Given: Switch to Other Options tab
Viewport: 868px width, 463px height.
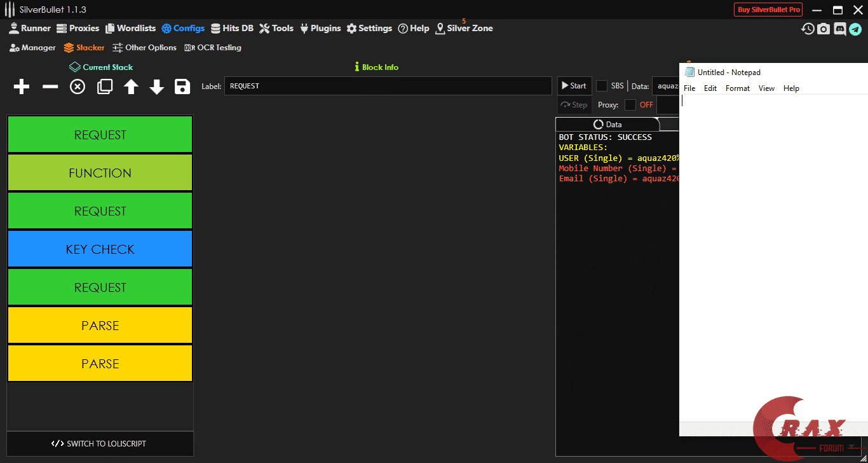Looking at the screenshot, I should (x=144, y=48).
